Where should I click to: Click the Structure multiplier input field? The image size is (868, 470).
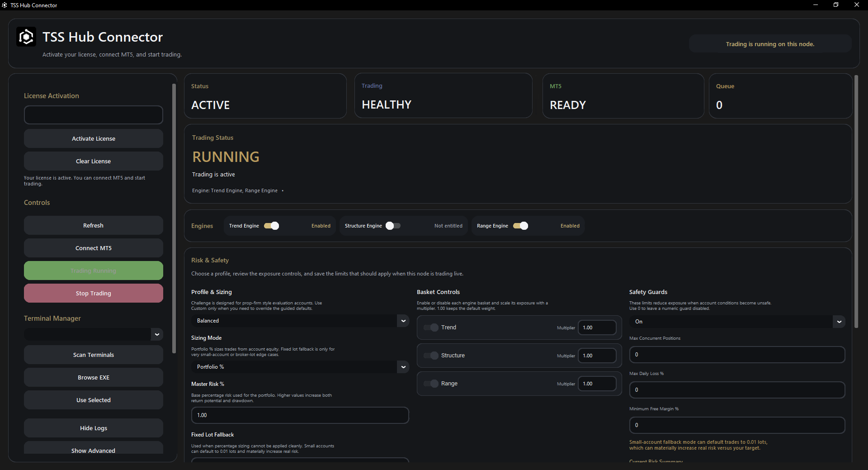coord(597,356)
